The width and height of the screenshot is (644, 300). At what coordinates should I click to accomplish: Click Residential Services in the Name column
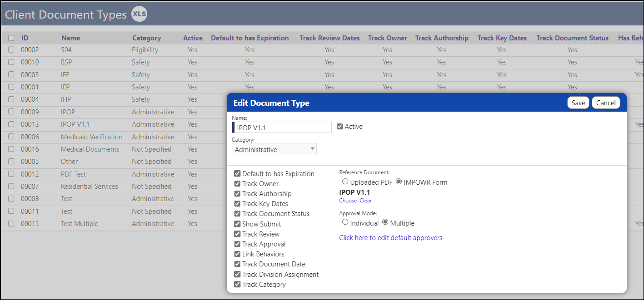click(x=90, y=187)
